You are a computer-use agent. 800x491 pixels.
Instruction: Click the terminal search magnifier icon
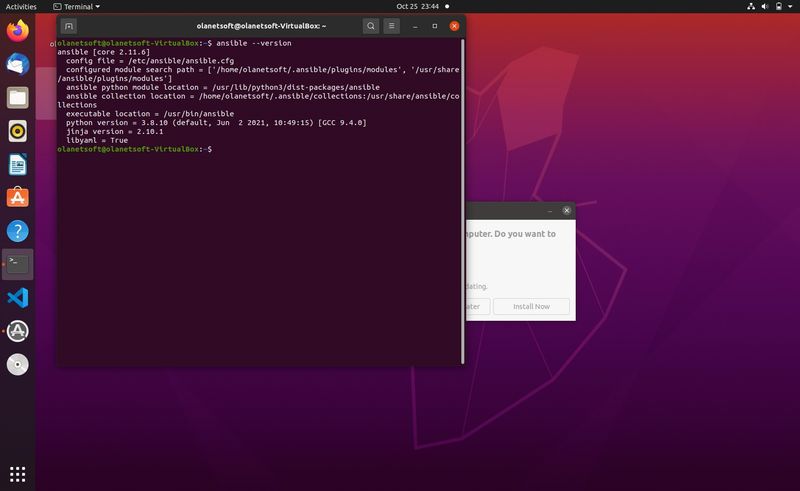(371, 26)
